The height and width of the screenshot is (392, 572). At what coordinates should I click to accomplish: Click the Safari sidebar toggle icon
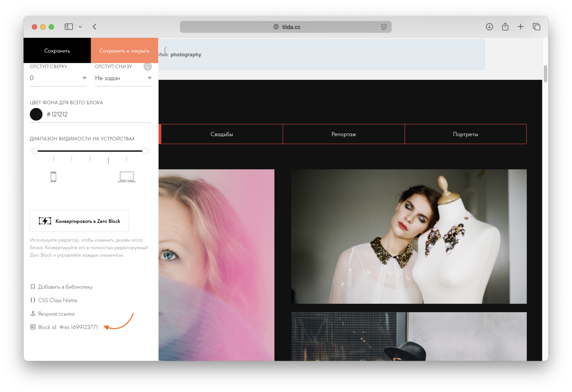click(x=69, y=27)
